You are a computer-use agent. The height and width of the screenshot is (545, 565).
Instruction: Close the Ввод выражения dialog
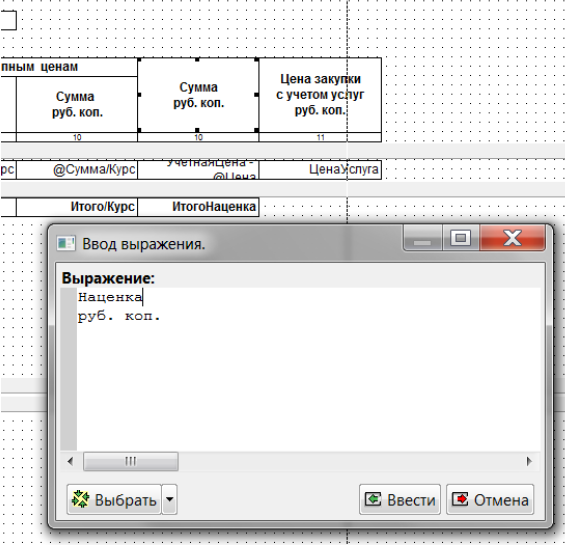pyautogui.click(x=512, y=238)
